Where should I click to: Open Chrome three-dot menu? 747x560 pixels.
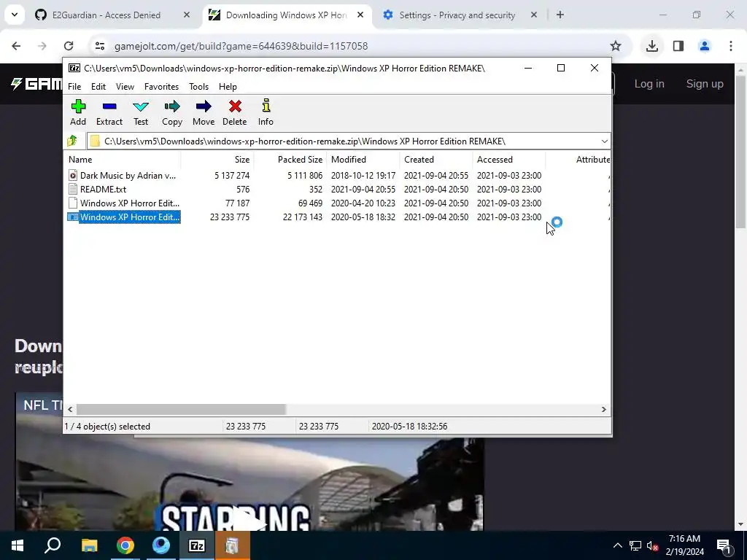pos(731,46)
